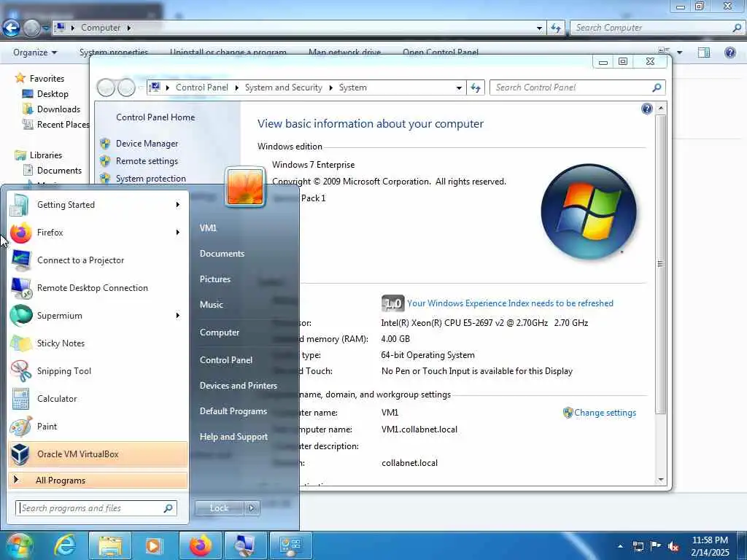Click the Search programs and files box

tap(96, 508)
